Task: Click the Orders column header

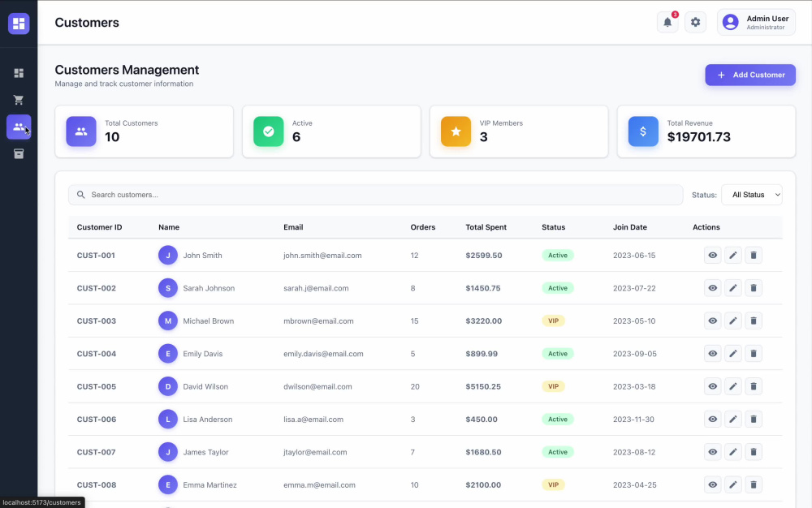Action: click(x=422, y=227)
